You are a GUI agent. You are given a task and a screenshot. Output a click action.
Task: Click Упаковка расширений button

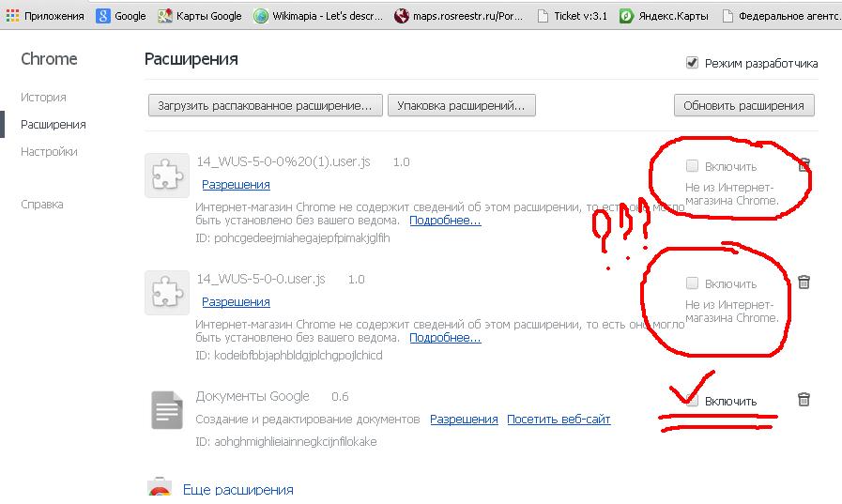[x=461, y=105]
